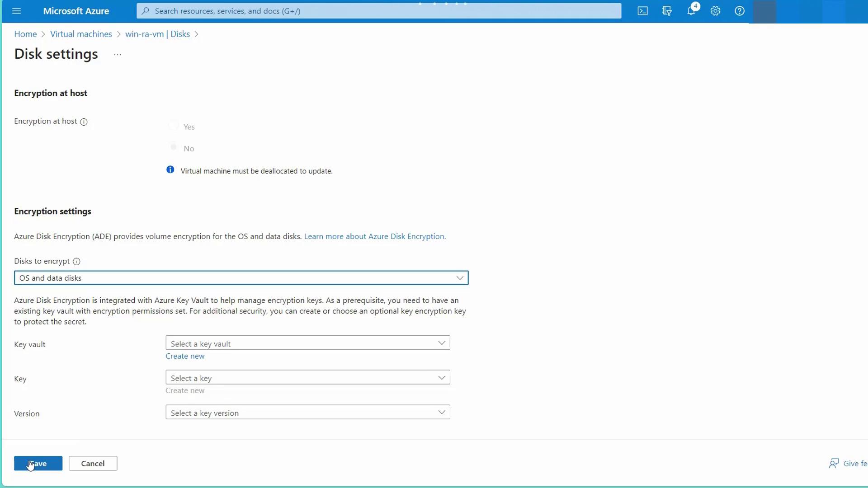This screenshot has width=868, height=488.
Task: Expand the Disks to encrypt dropdown
Action: tap(241, 278)
